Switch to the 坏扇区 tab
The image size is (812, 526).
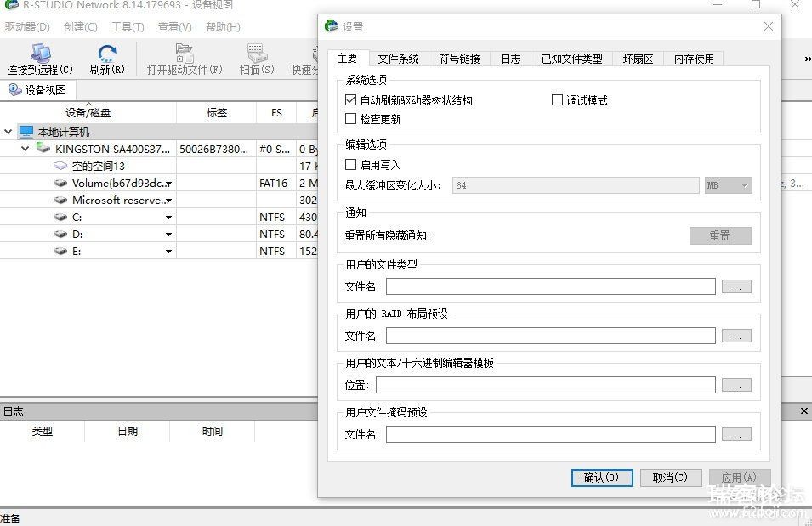click(x=638, y=59)
